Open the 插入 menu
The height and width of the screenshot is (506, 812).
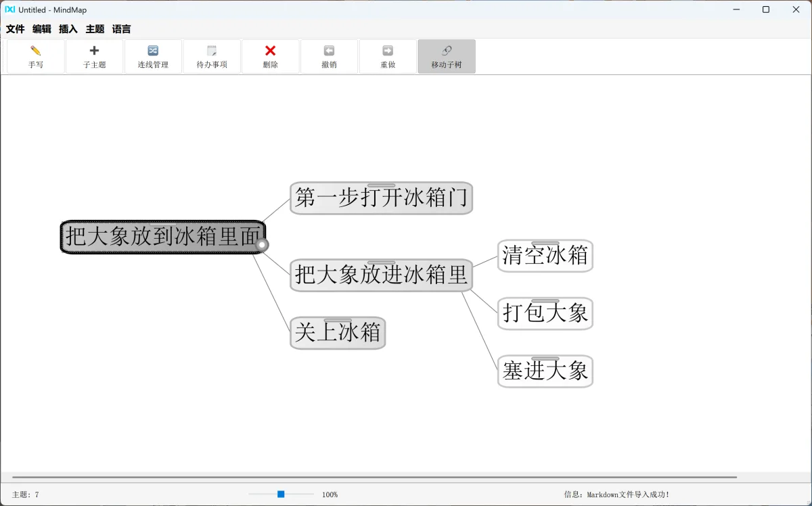pyautogui.click(x=68, y=29)
